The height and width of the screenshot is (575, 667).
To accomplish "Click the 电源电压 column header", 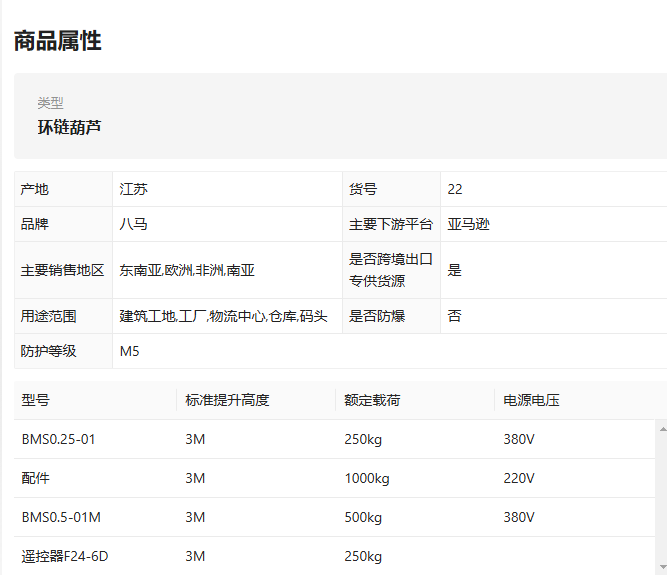I will [531, 400].
